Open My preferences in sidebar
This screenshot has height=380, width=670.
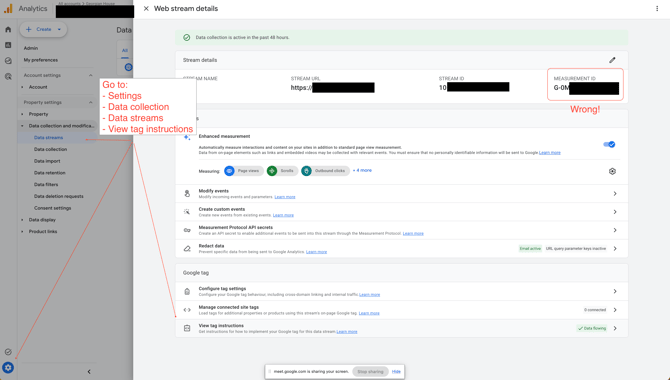coord(41,60)
